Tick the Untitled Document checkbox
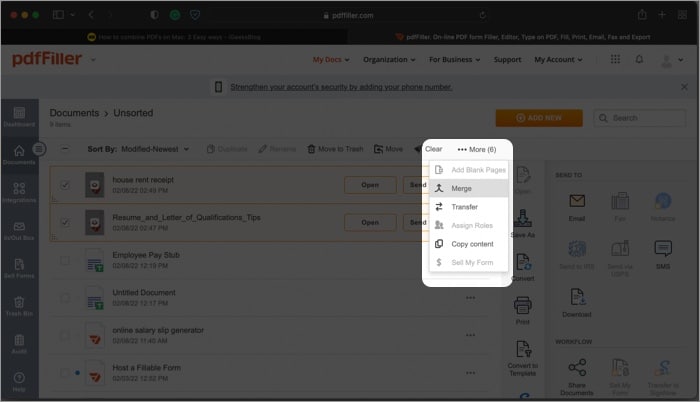The height and width of the screenshot is (402, 700). coord(65,297)
